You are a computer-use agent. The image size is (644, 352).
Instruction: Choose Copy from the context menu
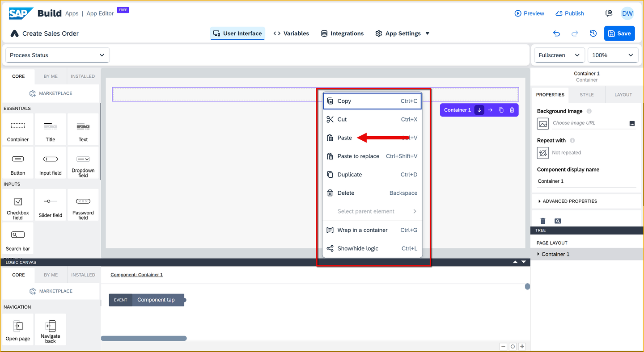point(373,101)
